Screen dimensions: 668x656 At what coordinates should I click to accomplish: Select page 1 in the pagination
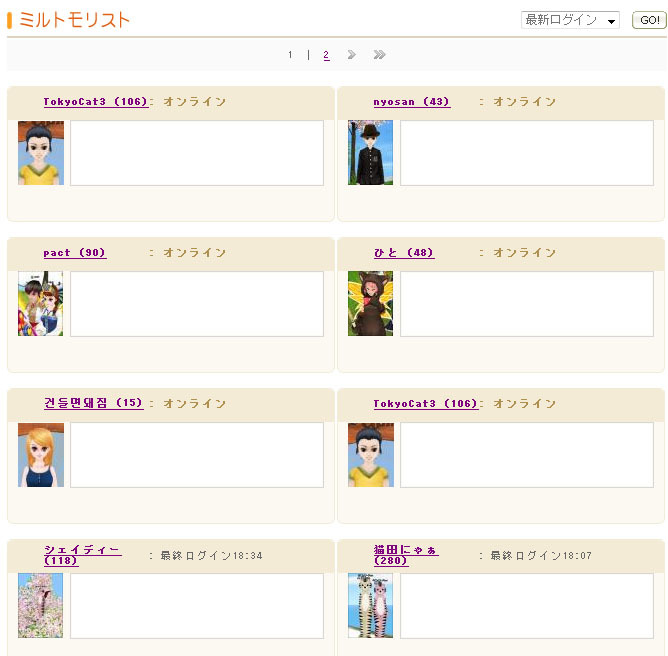[290, 55]
